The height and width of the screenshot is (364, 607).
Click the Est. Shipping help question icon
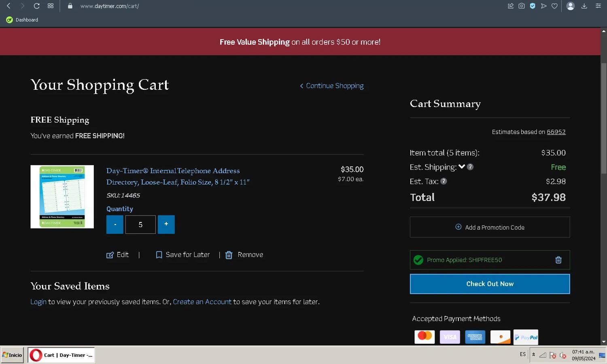pyautogui.click(x=470, y=167)
